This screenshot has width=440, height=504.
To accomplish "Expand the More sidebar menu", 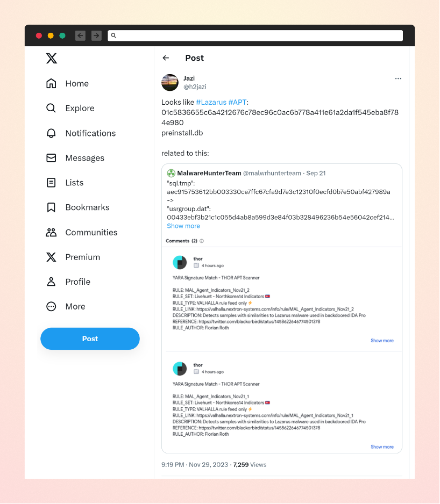I will coord(66,307).
